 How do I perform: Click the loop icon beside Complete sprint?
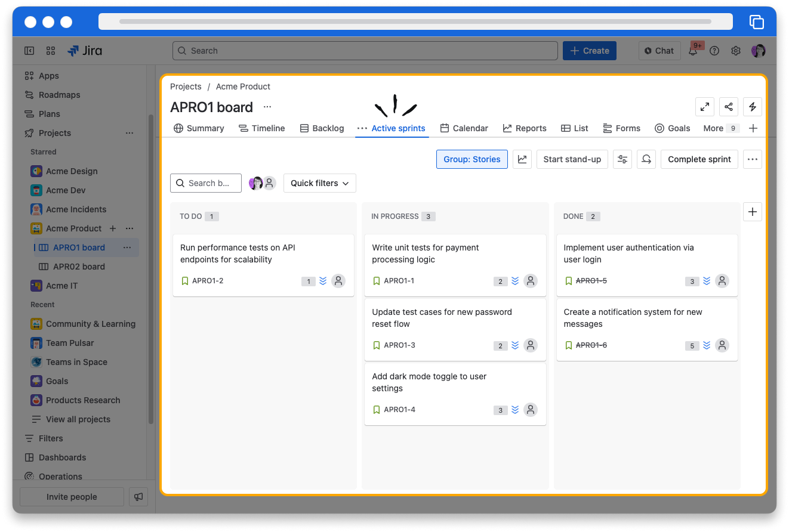[x=646, y=159]
